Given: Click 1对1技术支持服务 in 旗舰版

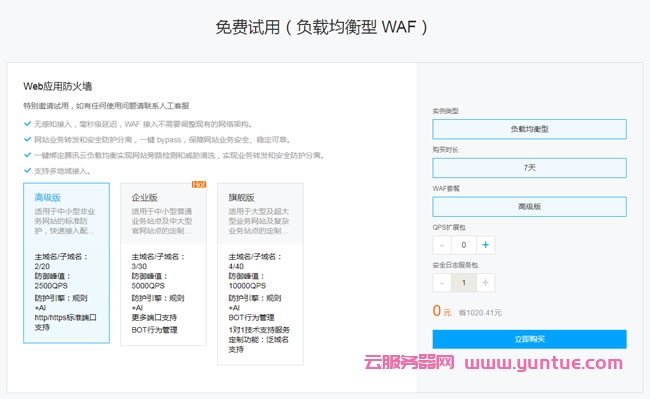Looking at the screenshot, I should pos(259,330).
